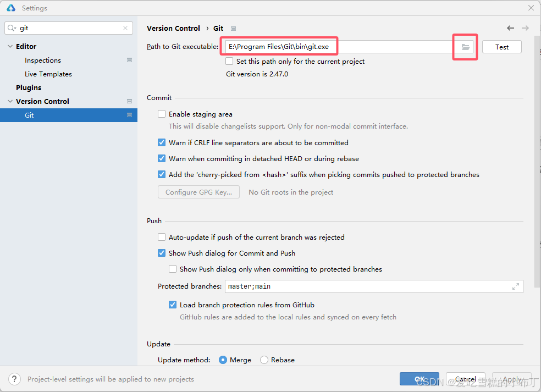Uncheck 'Warn if CRLF line separators' option
The height and width of the screenshot is (392, 541).
(162, 142)
